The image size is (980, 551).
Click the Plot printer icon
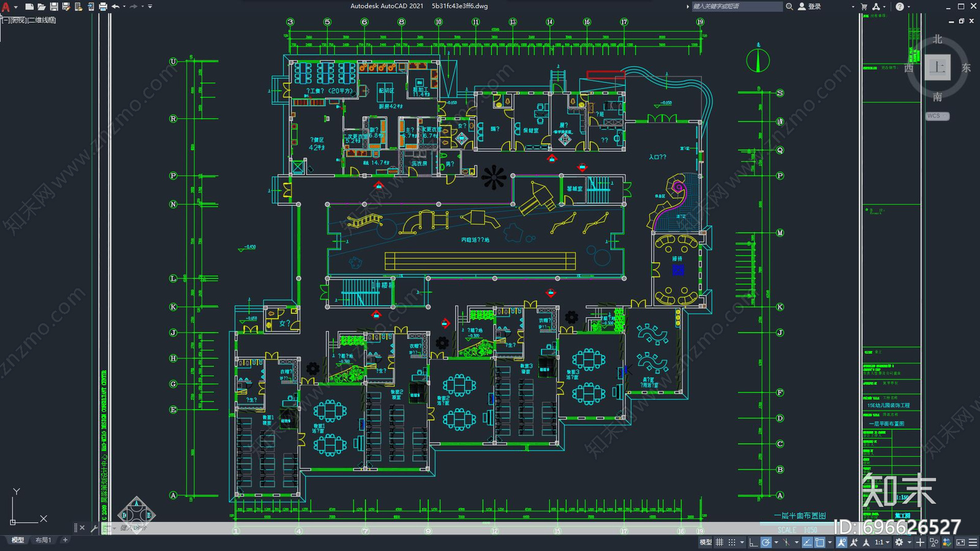coord(102,7)
